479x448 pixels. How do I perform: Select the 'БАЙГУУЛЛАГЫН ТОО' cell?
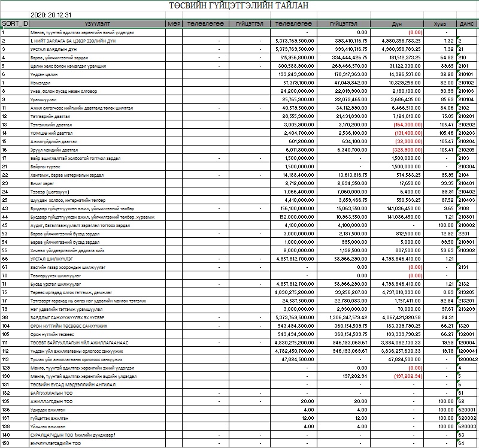tap(51, 393)
